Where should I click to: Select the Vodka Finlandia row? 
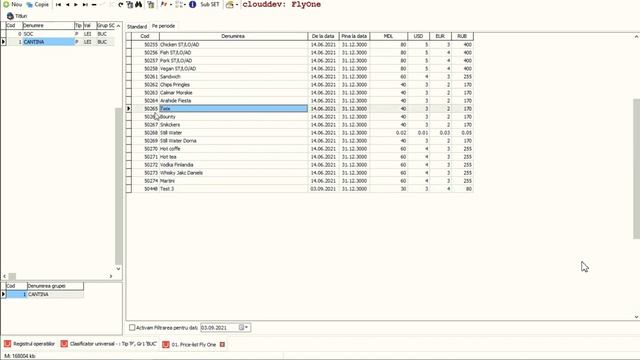[300, 165]
